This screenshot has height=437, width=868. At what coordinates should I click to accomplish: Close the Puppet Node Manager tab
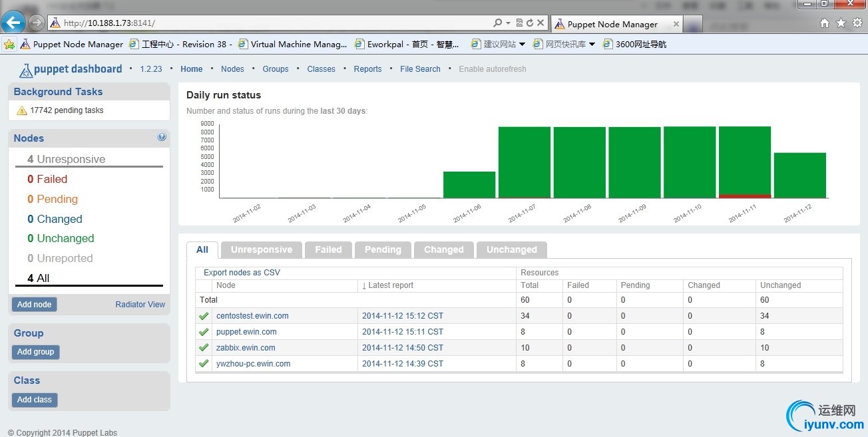point(676,24)
